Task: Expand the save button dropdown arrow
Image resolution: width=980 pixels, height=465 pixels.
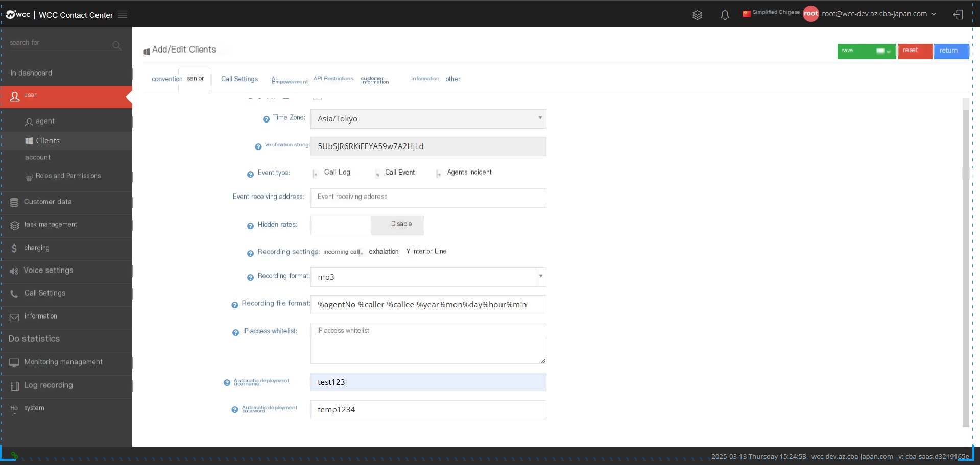Action: 889,51
